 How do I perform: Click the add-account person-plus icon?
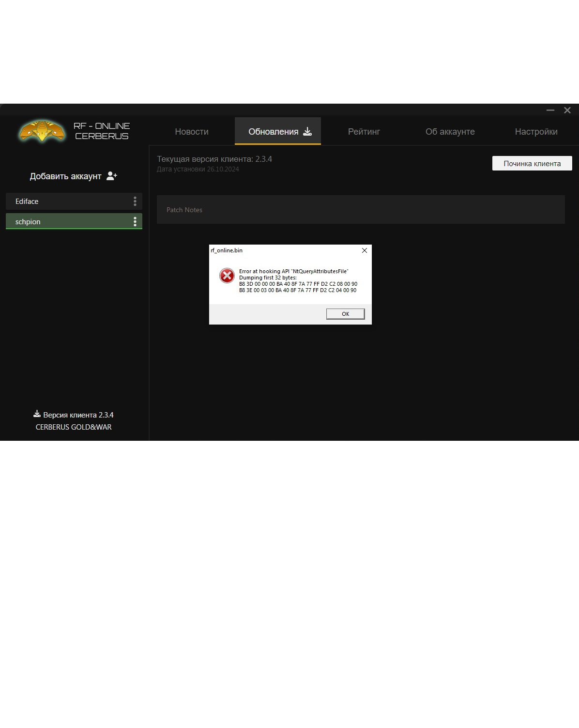point(112,176)
